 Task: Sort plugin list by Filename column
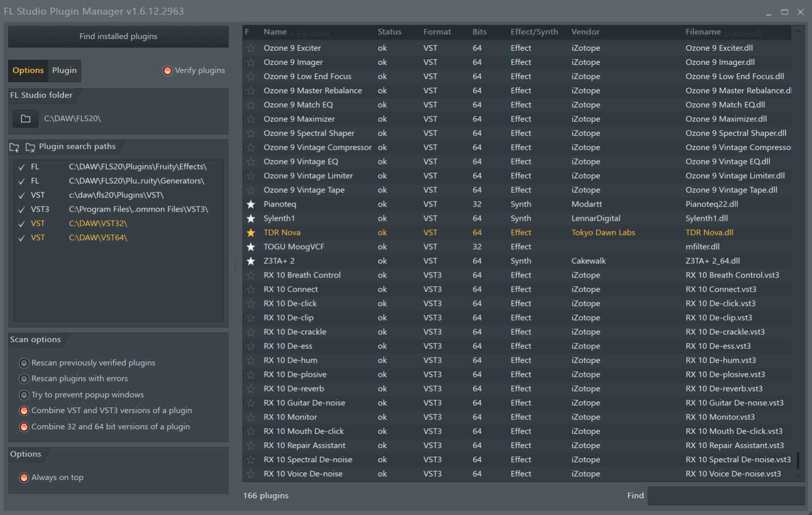click(703, 32)
